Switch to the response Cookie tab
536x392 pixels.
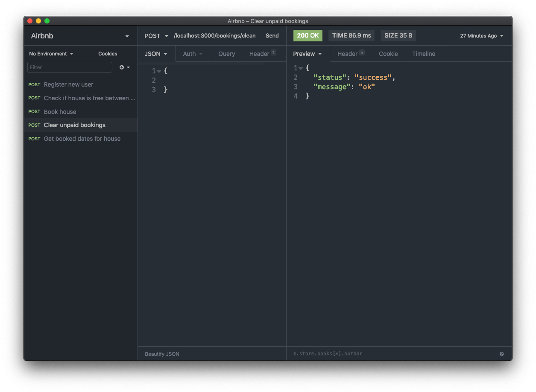click(388, 54)
